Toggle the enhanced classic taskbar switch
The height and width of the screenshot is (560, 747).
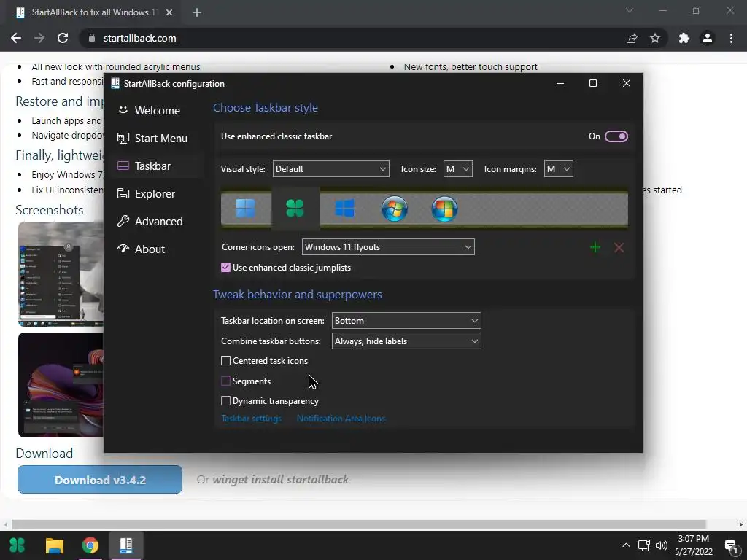[x=616, y=136]
